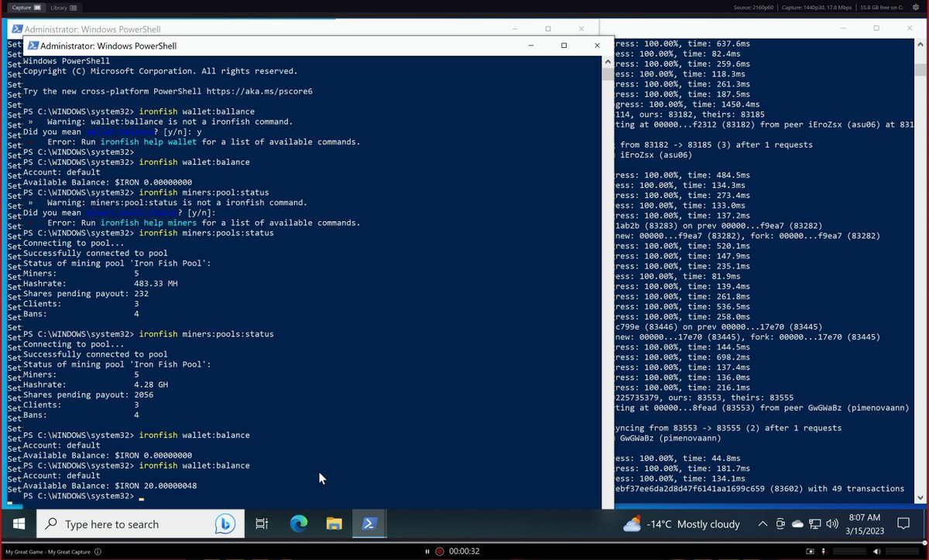Click the last PS C:\WINDOWS\system32> prompt
The image size is (929, 560).
click(x=78, y=496)
